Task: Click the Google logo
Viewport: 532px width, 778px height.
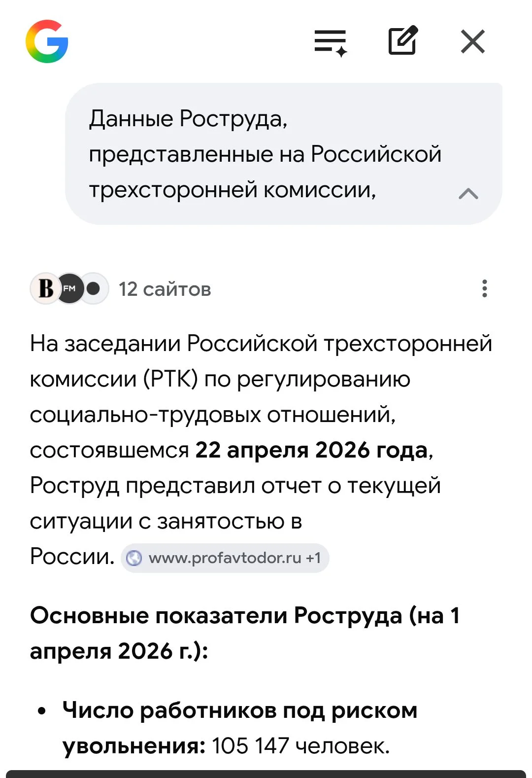Action: [47, 41]
